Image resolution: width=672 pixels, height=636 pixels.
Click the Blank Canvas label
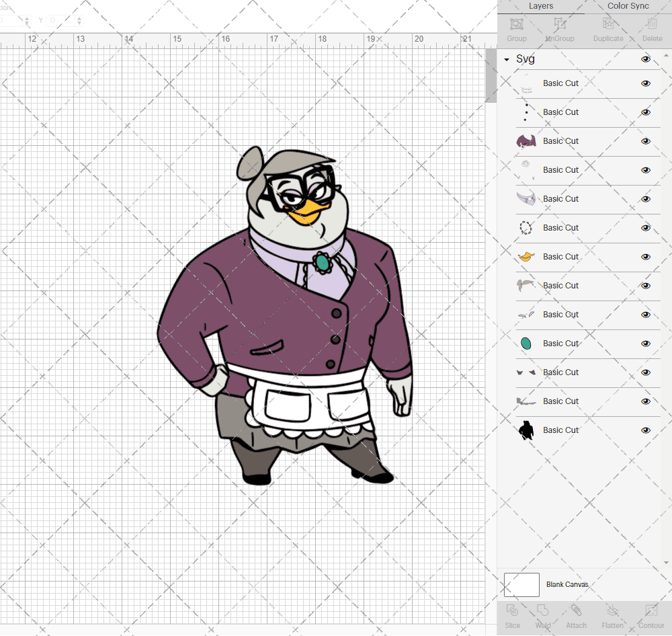(567, 584)
